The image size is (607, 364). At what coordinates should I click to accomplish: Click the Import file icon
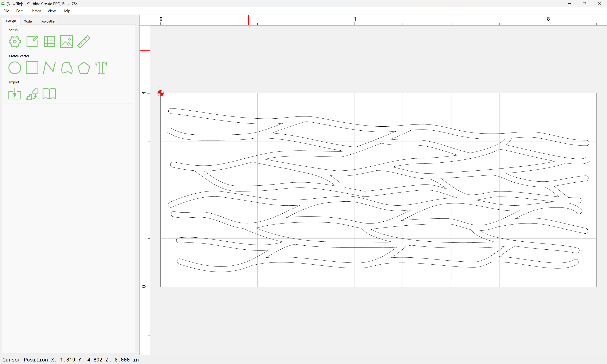pyautogui.click(x=15, y=94)
